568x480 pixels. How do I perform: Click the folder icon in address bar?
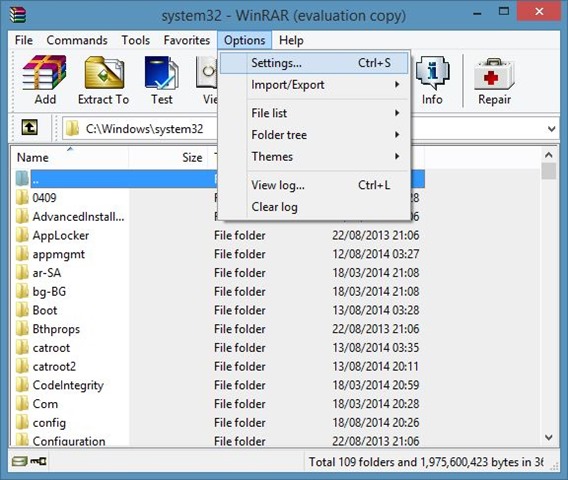(x=72, y=128)
